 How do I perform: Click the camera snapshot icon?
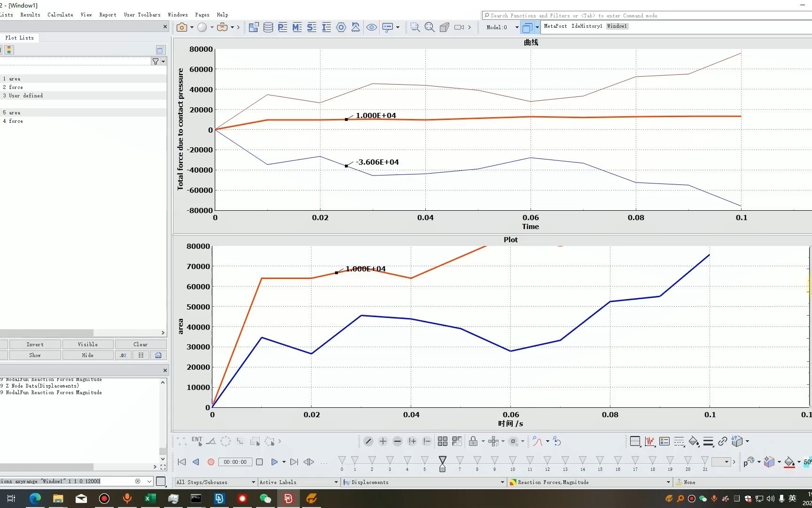182,27
